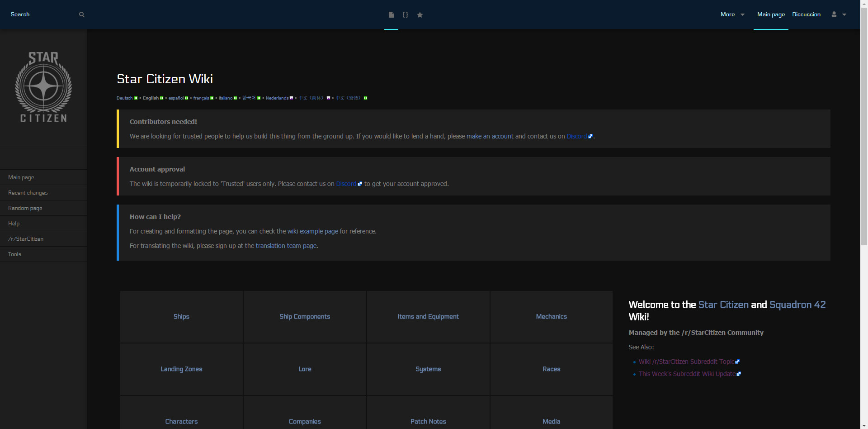Switch to the Main page tab

point(771,14)
